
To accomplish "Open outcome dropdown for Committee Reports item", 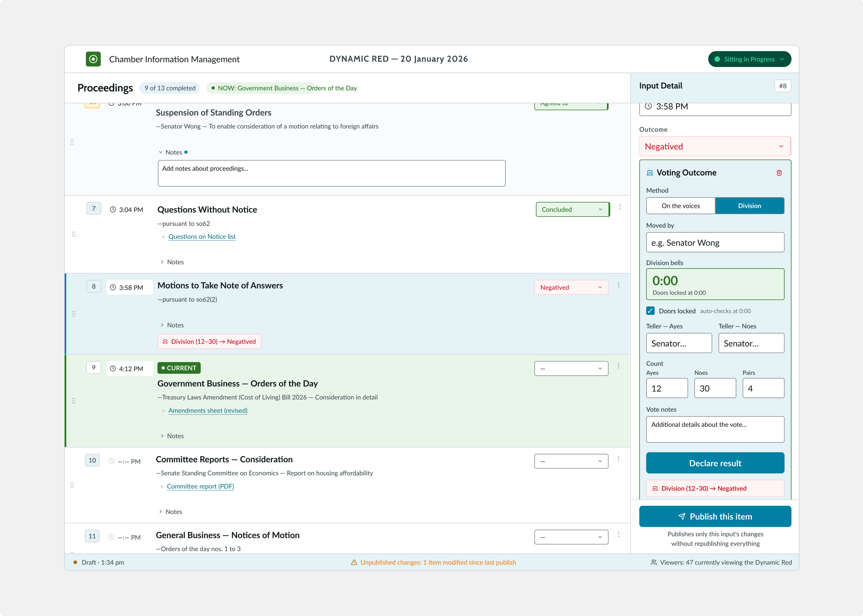I will (571, 461).
